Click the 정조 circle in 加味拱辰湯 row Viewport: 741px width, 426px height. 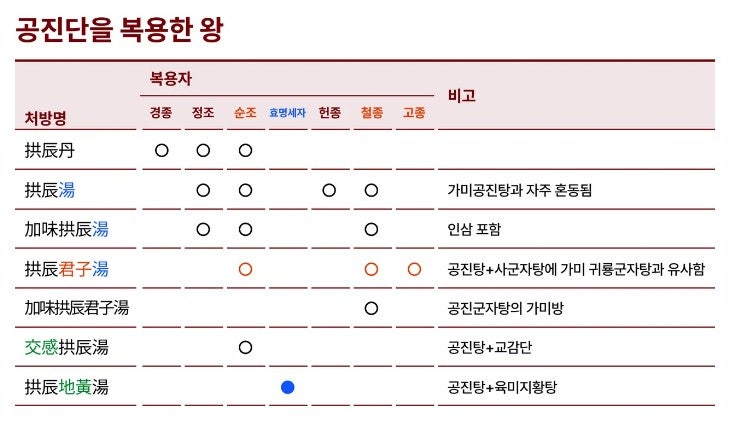203,229
